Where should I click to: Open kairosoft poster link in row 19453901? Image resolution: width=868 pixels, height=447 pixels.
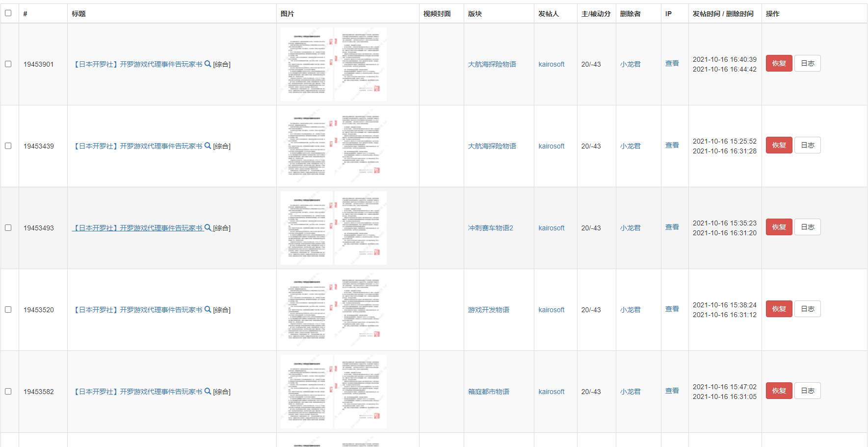point(552,64)
